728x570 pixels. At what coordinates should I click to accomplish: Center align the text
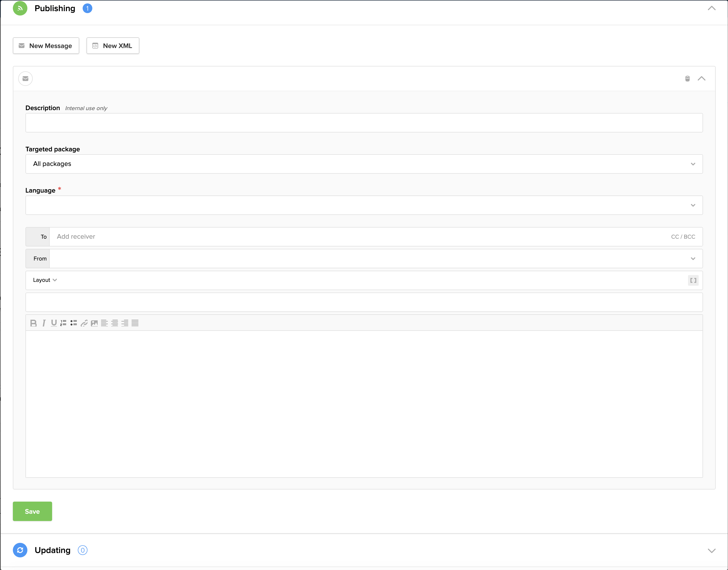pyautogui.click(x=114, y=323)
